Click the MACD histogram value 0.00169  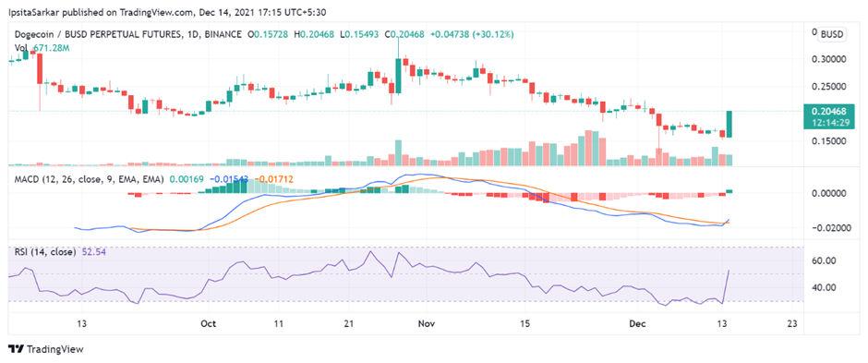(187, 180)
